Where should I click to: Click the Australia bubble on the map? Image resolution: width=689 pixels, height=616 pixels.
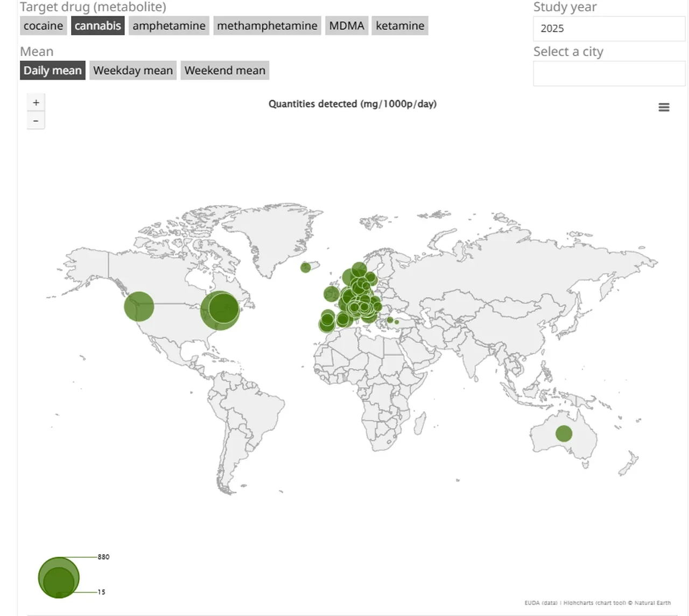[564, 433]
